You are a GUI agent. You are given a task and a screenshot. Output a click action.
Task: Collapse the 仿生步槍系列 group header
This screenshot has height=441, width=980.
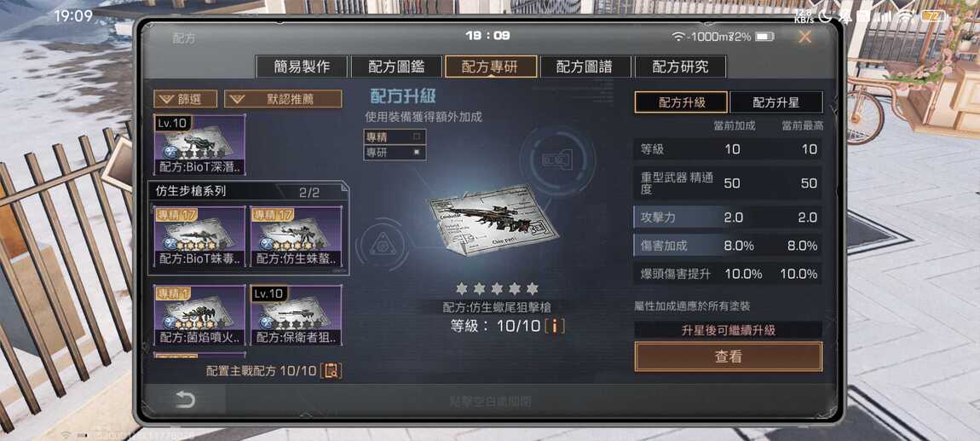coord(248,191)
